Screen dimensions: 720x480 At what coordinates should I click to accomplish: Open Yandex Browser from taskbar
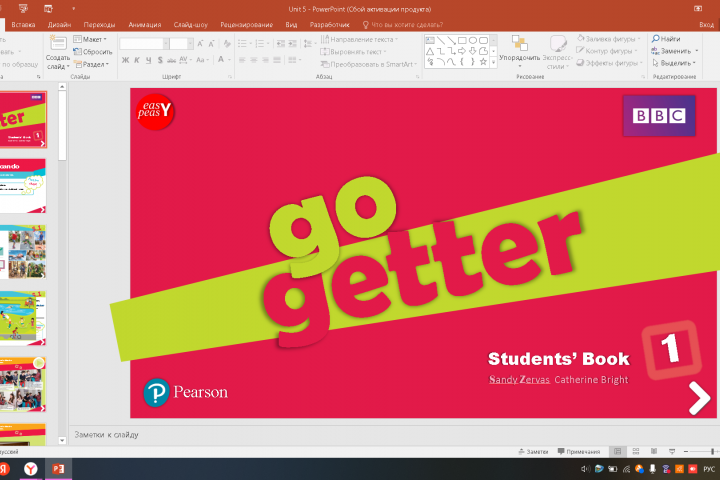coord(31,469)
